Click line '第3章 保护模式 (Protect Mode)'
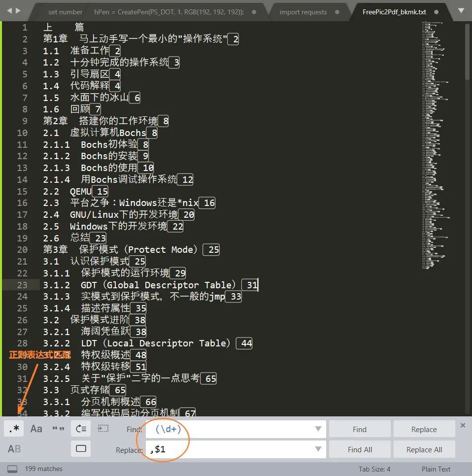 point(131,250)
